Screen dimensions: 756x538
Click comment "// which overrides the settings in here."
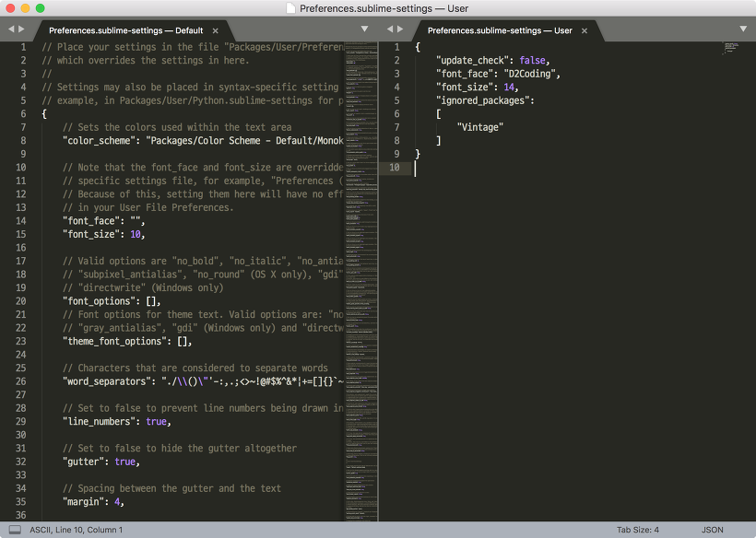(146, 61)
